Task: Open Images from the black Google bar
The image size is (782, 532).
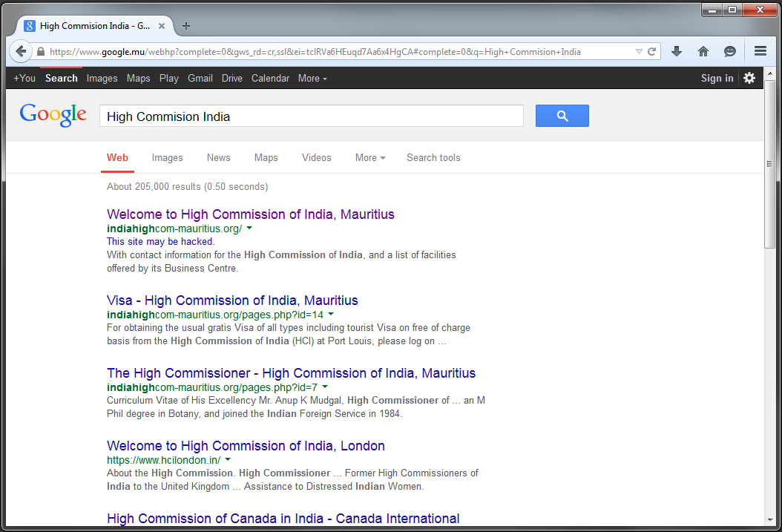Action: click(102, 79)
